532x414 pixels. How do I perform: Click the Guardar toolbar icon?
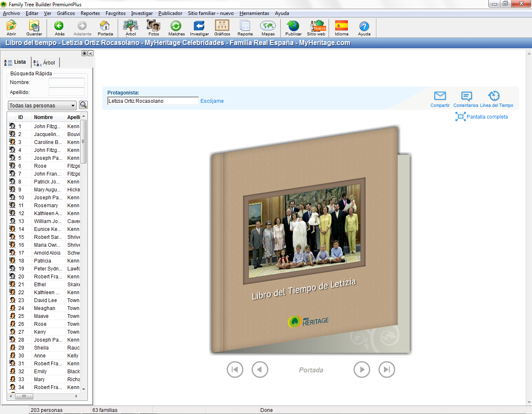34,28
